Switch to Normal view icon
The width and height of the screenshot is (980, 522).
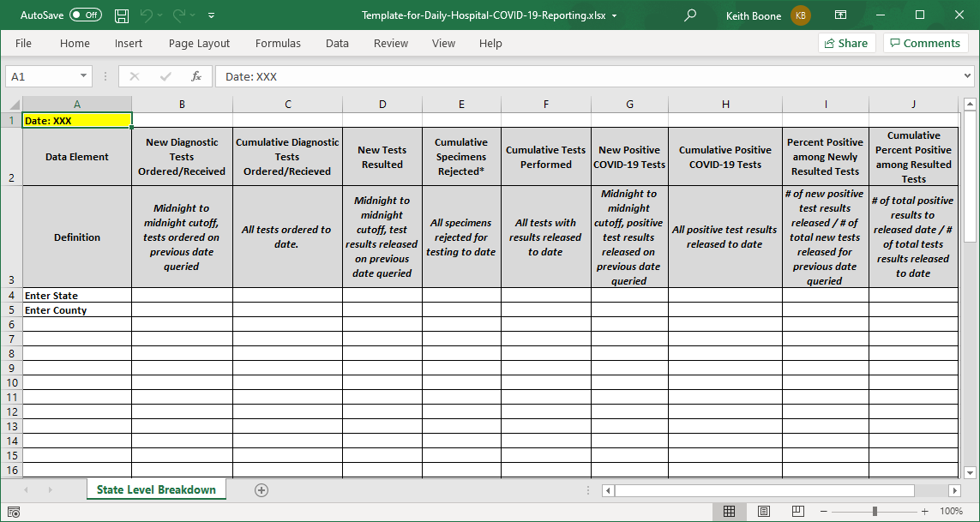pos(729,512)
